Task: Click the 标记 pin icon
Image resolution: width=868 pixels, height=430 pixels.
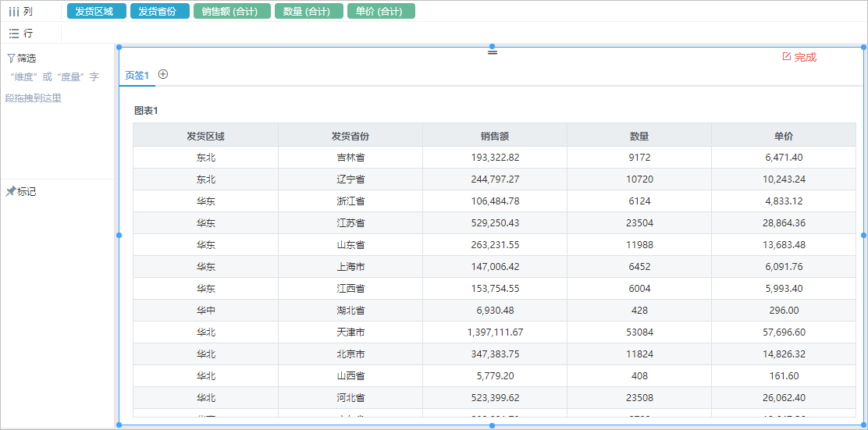Action: pos(10,191)
